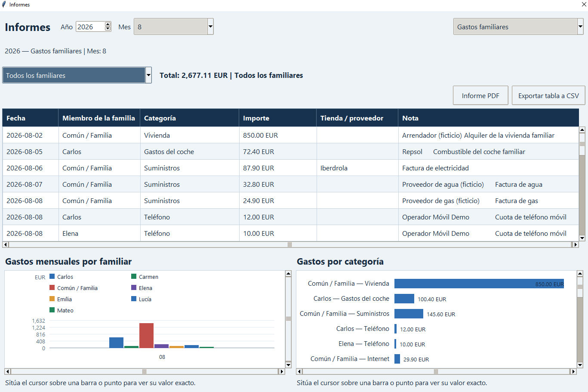588x392 pixels.
Task: Click the Informe PDF button
Action: coord(480,96)
